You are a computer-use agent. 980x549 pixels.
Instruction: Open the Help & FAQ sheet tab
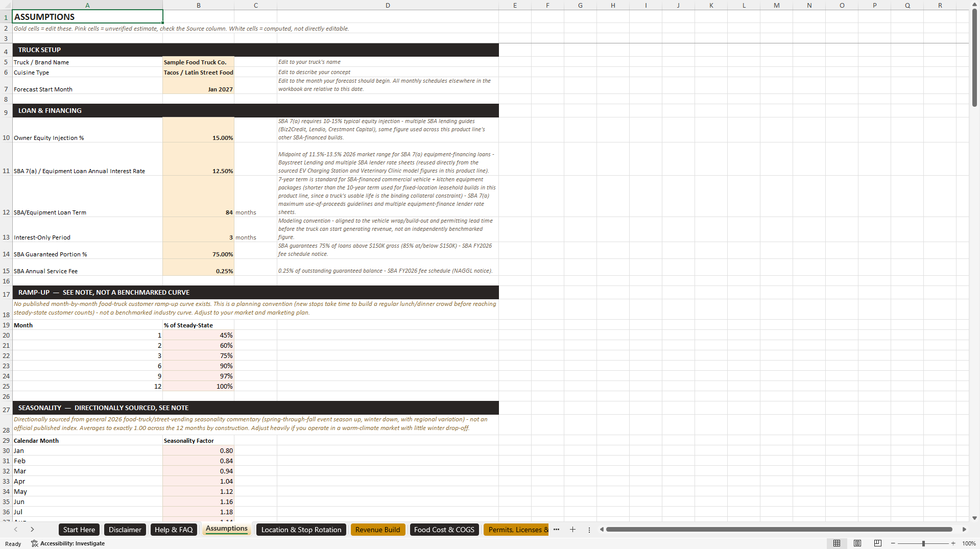click(x=174, y=530)
